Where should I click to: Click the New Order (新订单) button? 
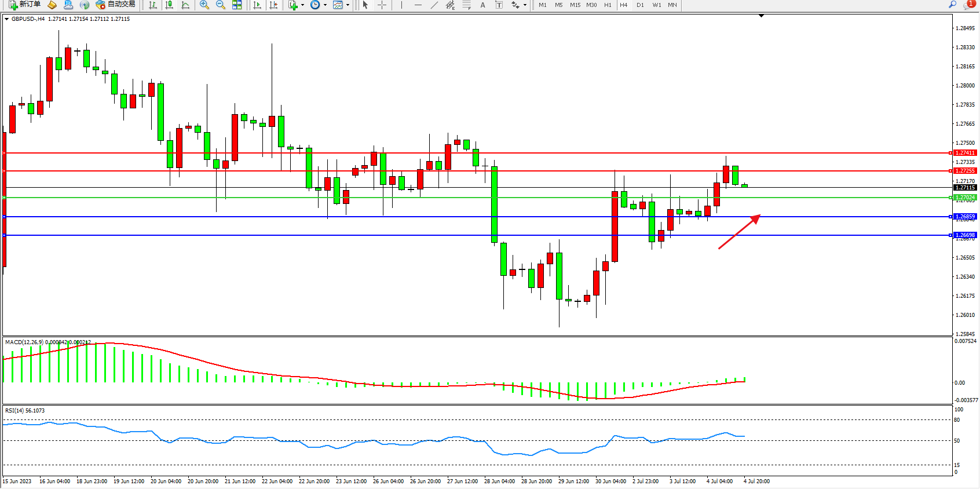click(25, 5)
